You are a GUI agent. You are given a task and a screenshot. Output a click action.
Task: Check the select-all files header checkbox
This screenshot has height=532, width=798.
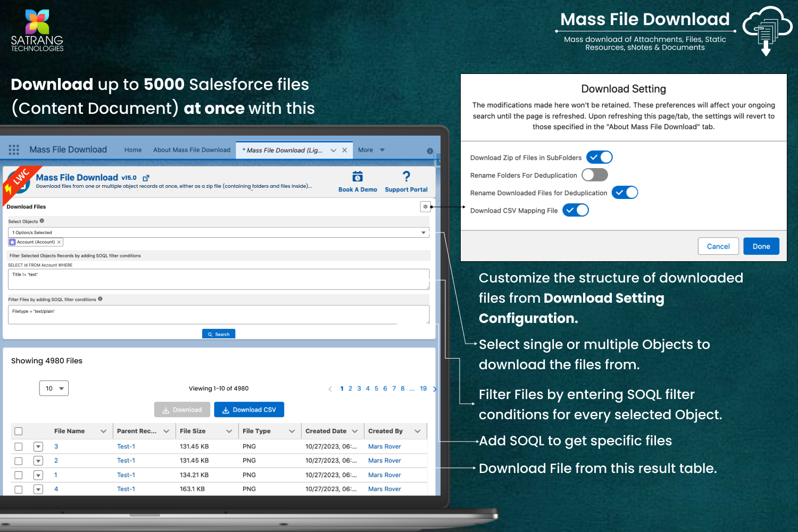tap(19, 431)
